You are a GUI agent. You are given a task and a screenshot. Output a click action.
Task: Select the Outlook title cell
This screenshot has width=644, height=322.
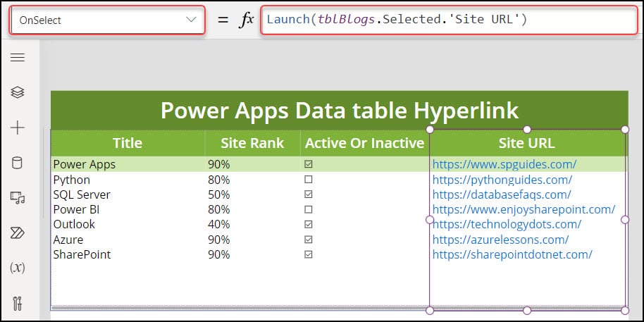75,224
